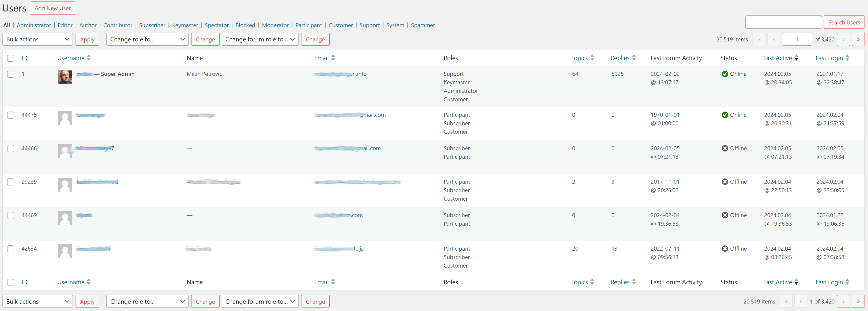This screenshot has height=311, width=868.
Task: Open the 64 topics link for user 1
Action: (x=575, y=74)
